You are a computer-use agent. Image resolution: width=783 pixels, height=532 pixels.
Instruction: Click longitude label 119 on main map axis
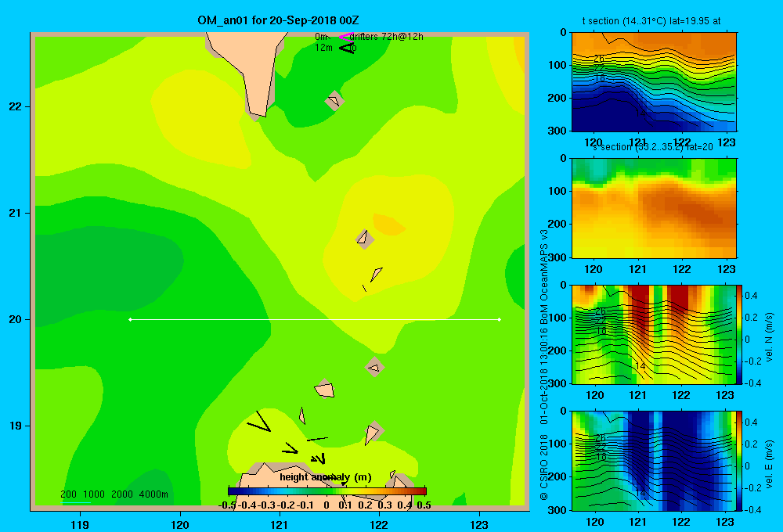[80, 524]
